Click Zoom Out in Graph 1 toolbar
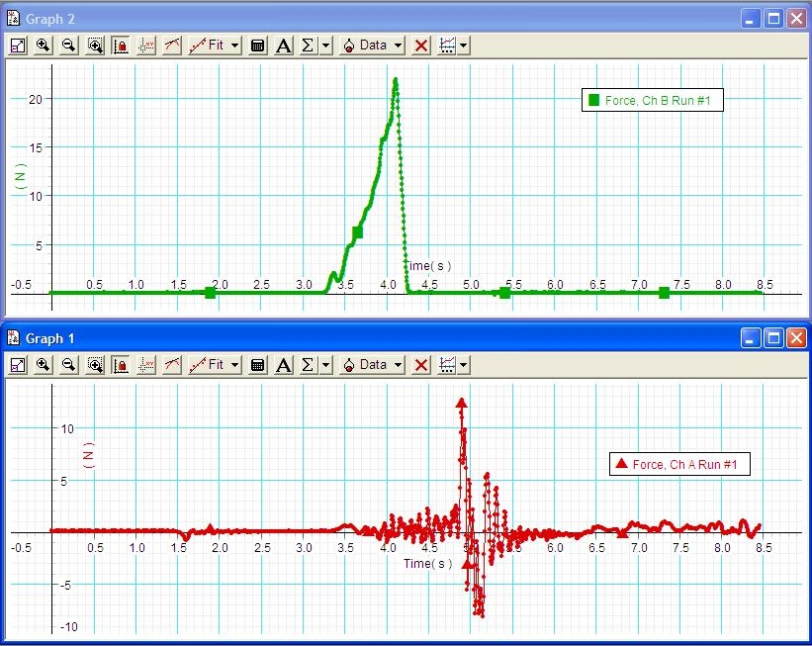Screen dimensions: 812x646 (x=68, y=365)
